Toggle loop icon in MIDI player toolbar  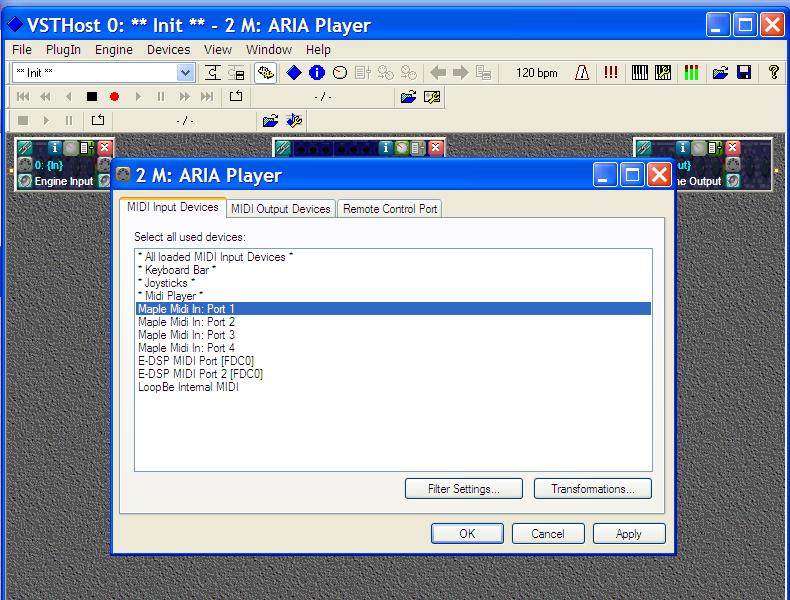tap(236, 96)
